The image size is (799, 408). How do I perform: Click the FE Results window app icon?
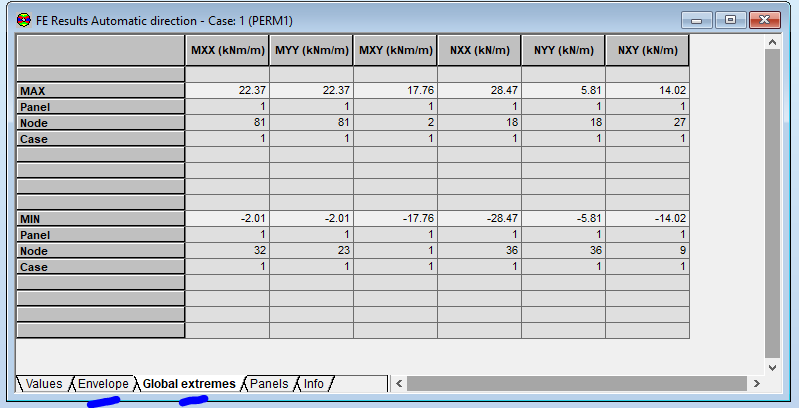pyautogui.click(x=23, y=20)
